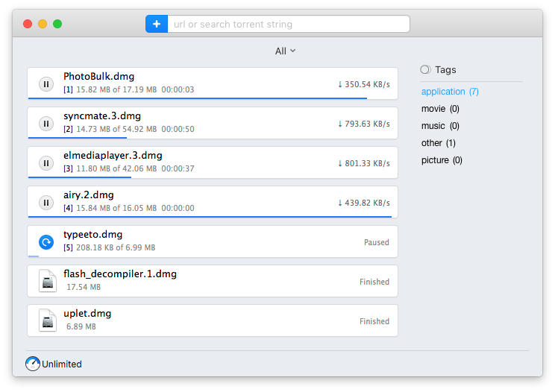Pause the airy.2.dmg download
The image size is (555, 392).
46,203
